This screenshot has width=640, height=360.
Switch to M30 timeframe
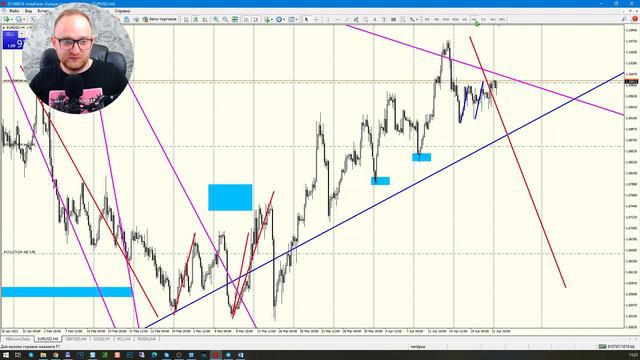pyautogui.click(x=456, y=19)
